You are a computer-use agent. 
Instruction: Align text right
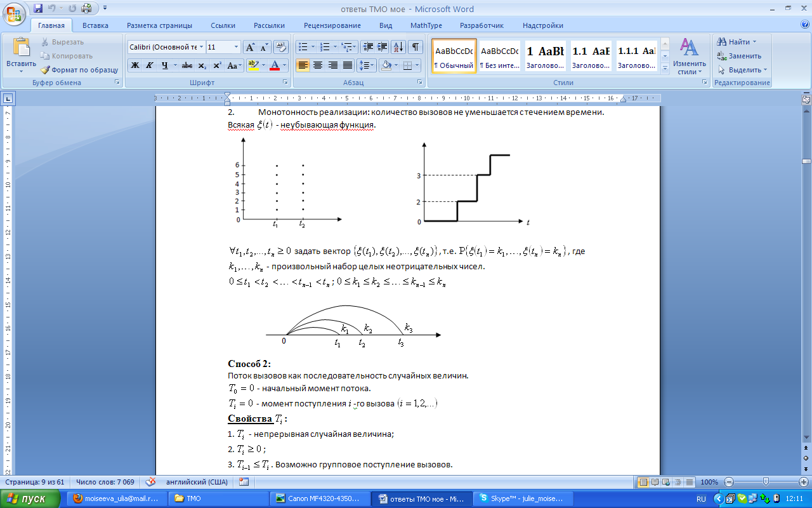coord(332,65)
